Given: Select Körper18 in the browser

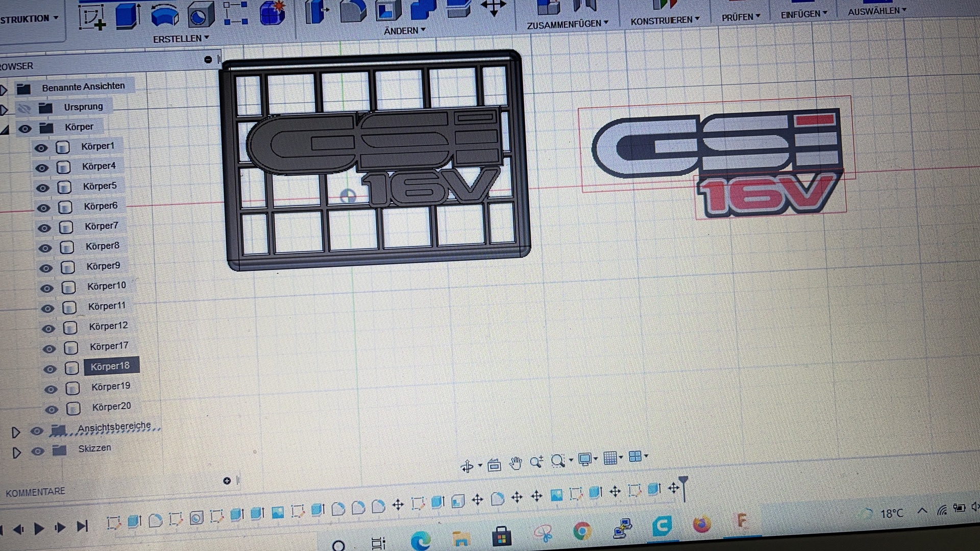Looking at the screenshot, I should [110, 366].
